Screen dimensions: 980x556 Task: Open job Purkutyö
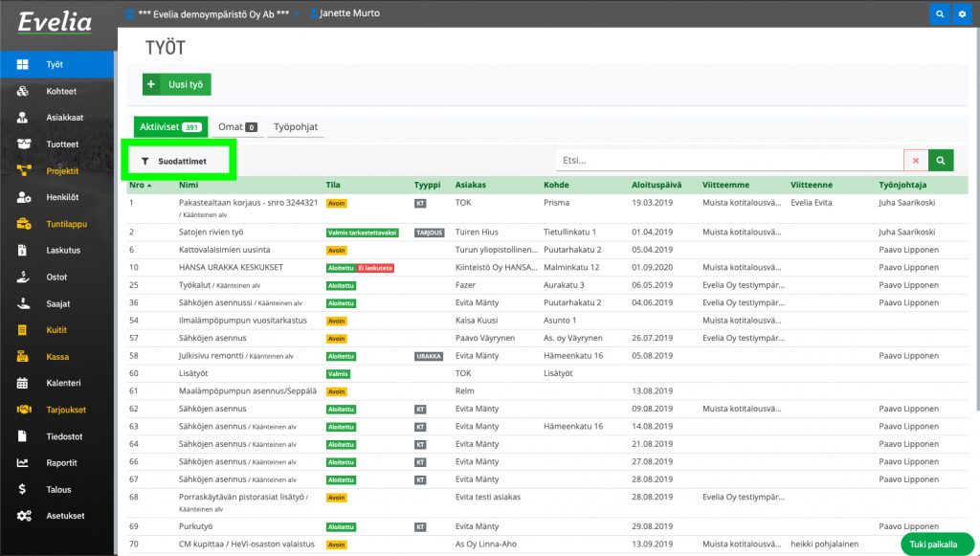(195, 526)
